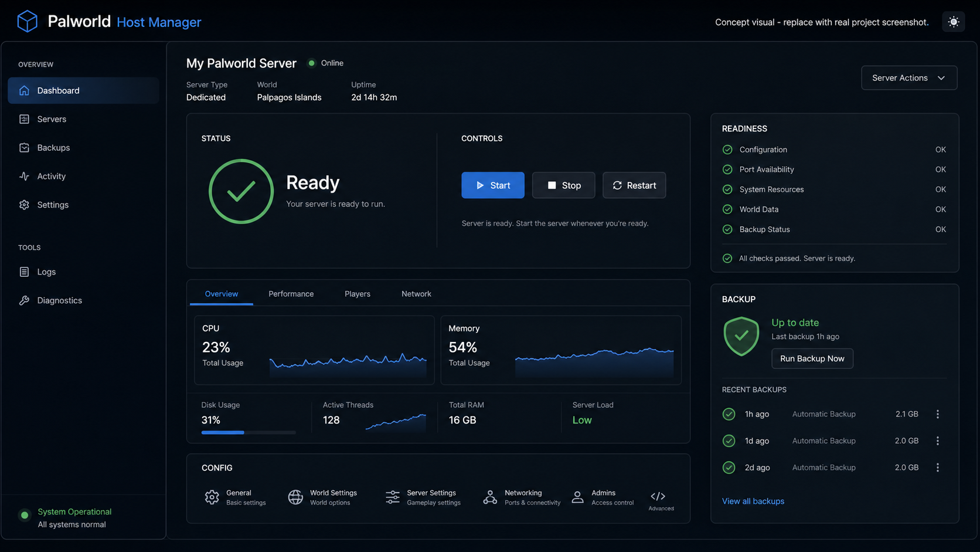This screenshot has width=980, height=552.
Task: Open General basic settings config
Action: [235, 497]
